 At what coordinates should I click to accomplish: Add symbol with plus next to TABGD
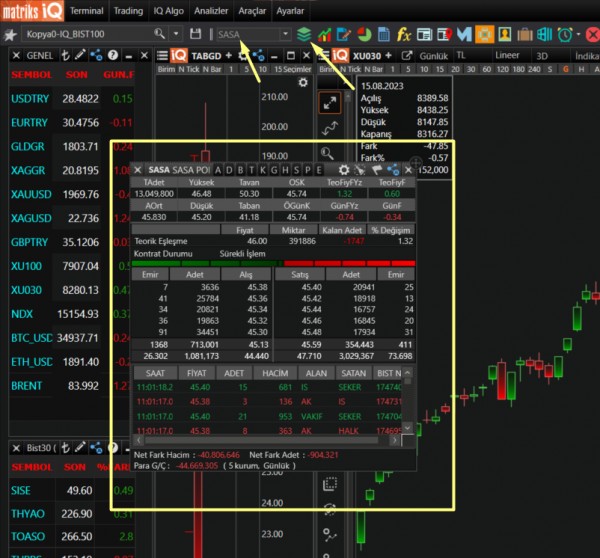click(x=228, y=56)
